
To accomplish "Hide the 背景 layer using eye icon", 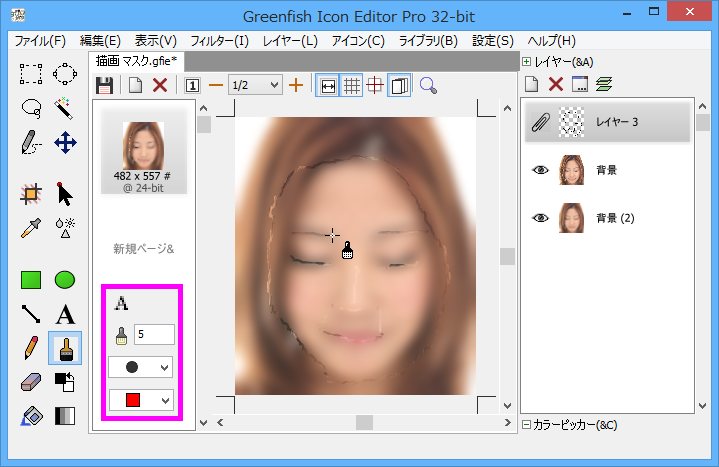I will pyautogui.click(x=541, y=170).
